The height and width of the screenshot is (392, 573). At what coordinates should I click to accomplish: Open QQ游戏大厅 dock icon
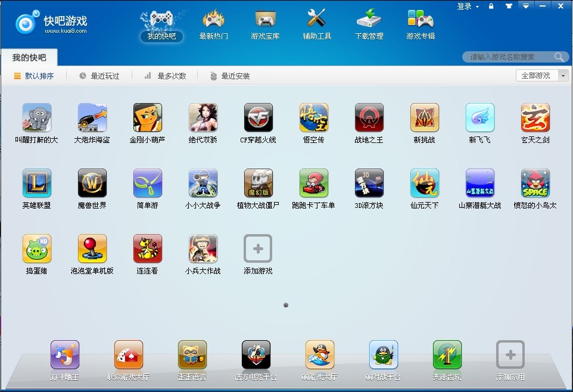click(320, 354)
